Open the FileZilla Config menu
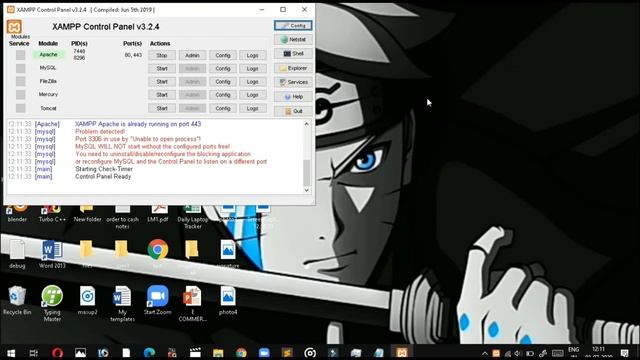 pos(223,82)
